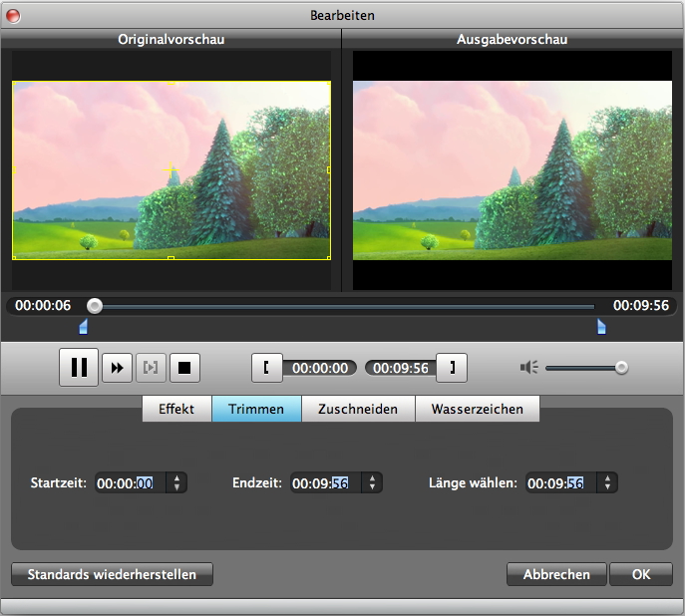Stop the video playback
Image resolution: width=685 pixels, height=616 pixels.
[x=184, y=368]
